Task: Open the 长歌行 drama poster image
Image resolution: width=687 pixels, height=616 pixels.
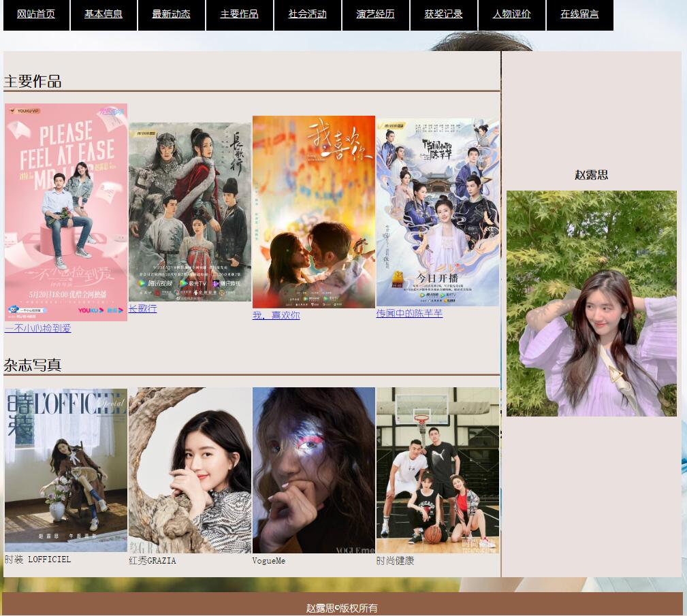Action: click(190, 212)
